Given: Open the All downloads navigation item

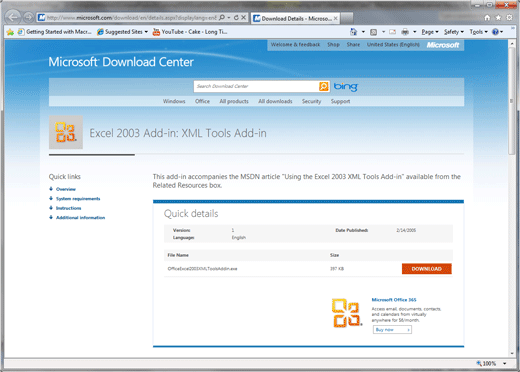Looking at the screenshot, I should point(275,101).
